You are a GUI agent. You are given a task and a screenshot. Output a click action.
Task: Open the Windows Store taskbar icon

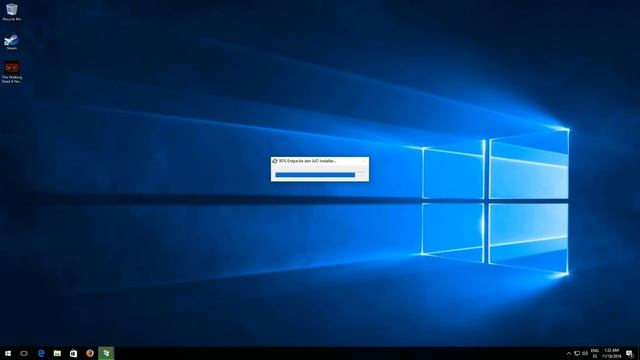tap(73, 353)
